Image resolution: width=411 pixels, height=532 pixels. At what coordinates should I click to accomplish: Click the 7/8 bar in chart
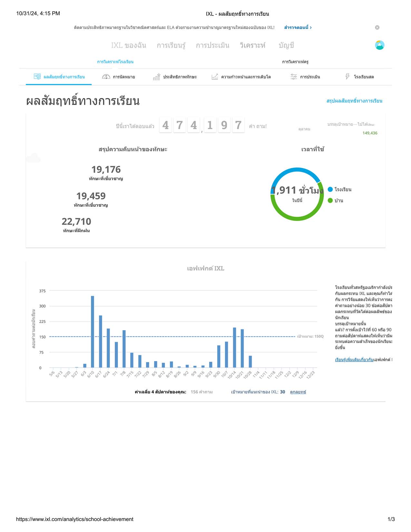tap(124, 349)
